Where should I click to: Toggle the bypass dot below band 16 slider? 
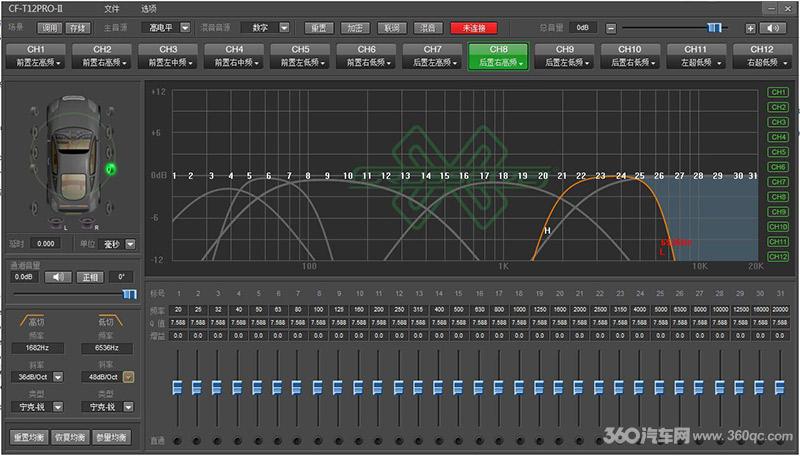(479, 441)
